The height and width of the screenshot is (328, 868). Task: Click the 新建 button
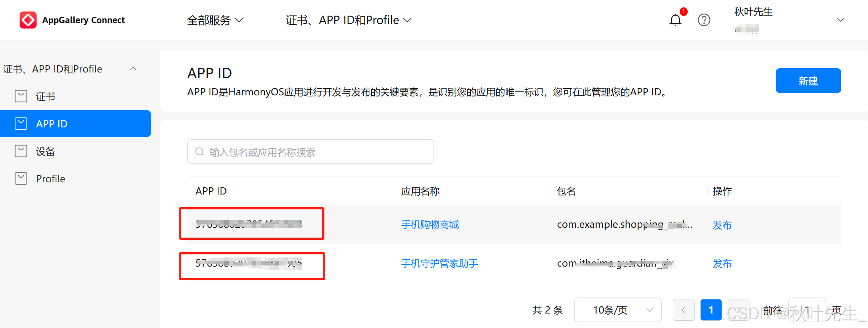click(x=808, y=81)
